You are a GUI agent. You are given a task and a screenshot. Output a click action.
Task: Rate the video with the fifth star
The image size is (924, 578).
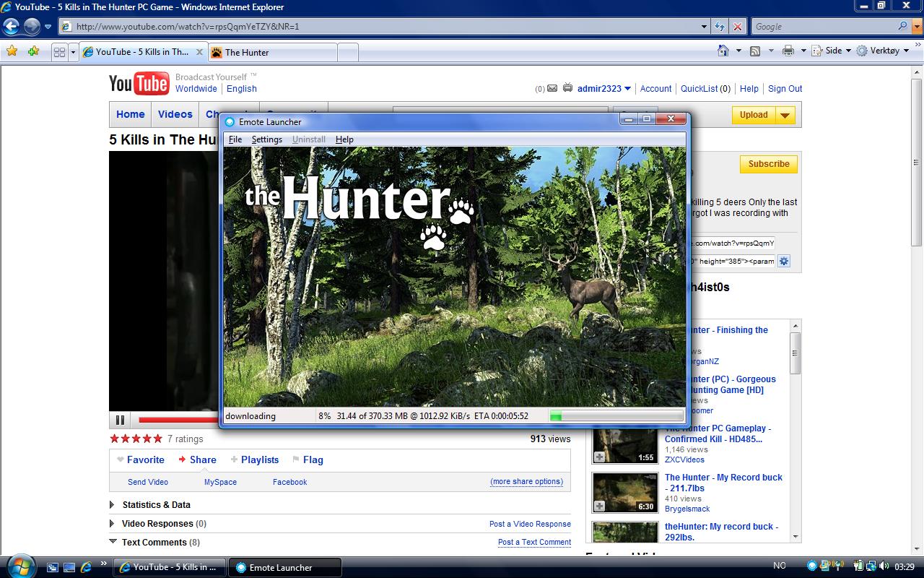[x=157, y=439]
